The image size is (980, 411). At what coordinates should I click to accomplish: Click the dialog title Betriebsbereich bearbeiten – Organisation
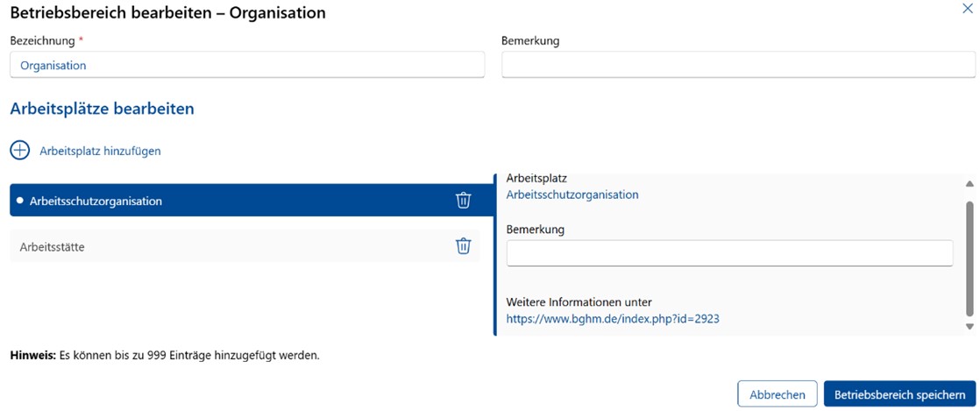(x=167, y=12)
